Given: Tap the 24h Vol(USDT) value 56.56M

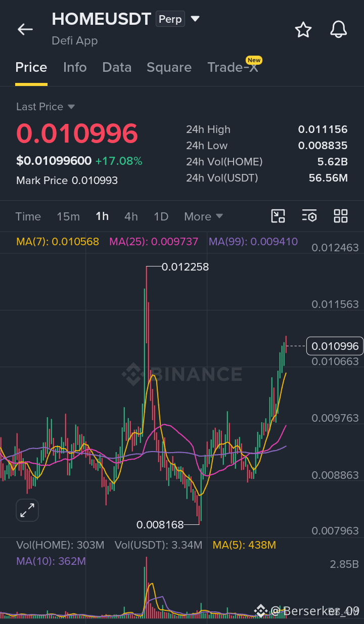Looking at the screenshot, I should 328,178.
